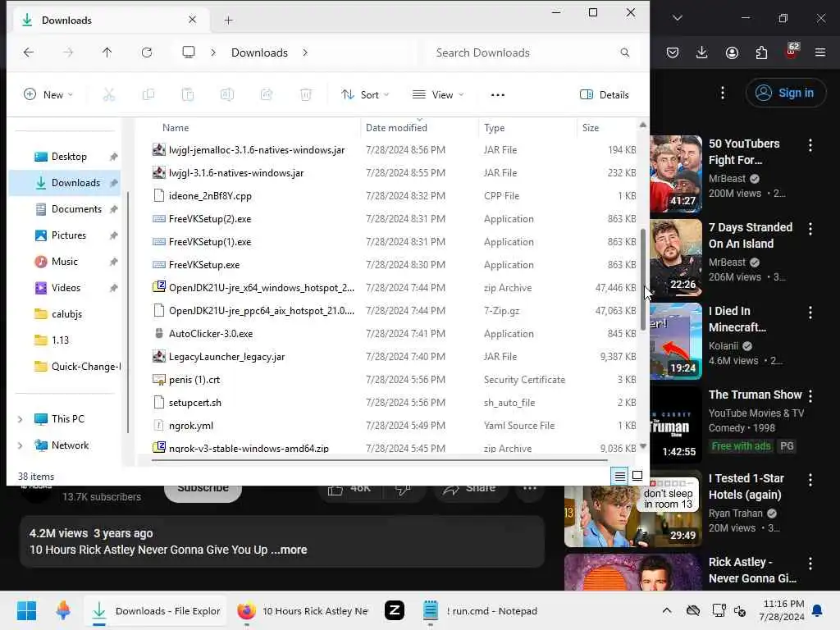Click the search magnifier icon
Image resolution: width=840 pixels, height=630 pixels.
(x=624, y=52)
